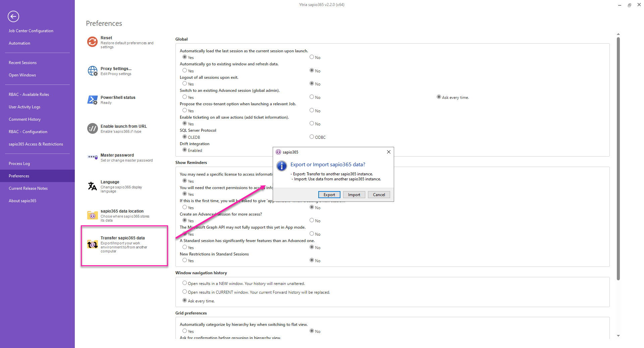Image resolution: width=644 pixels, height=348 pixels.
Task: Click Proxy Settings... label
Action: tap(116, 69)
